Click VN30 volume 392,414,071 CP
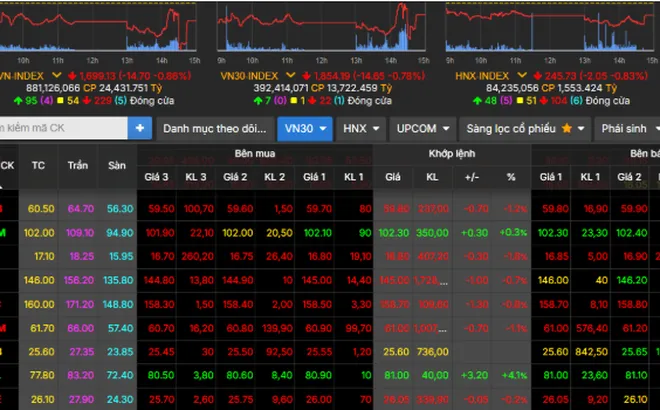Viewport: 660px width, 410px height. tap(289, 88)
